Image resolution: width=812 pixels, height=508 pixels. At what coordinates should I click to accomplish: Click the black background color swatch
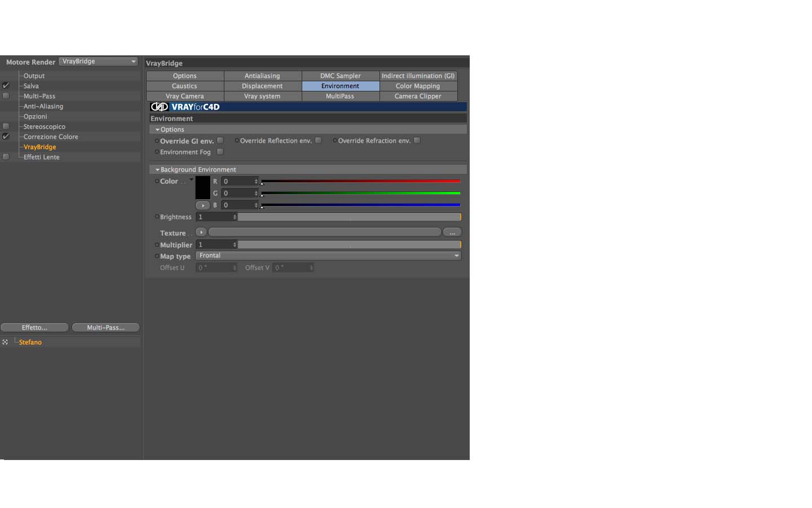pyautogui.click(x=202, y=187)
